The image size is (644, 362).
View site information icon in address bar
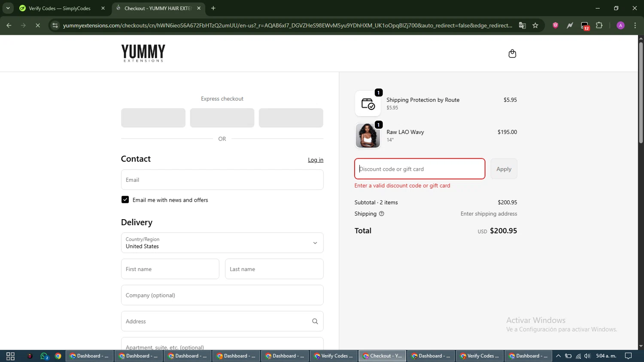click(55, 25)
